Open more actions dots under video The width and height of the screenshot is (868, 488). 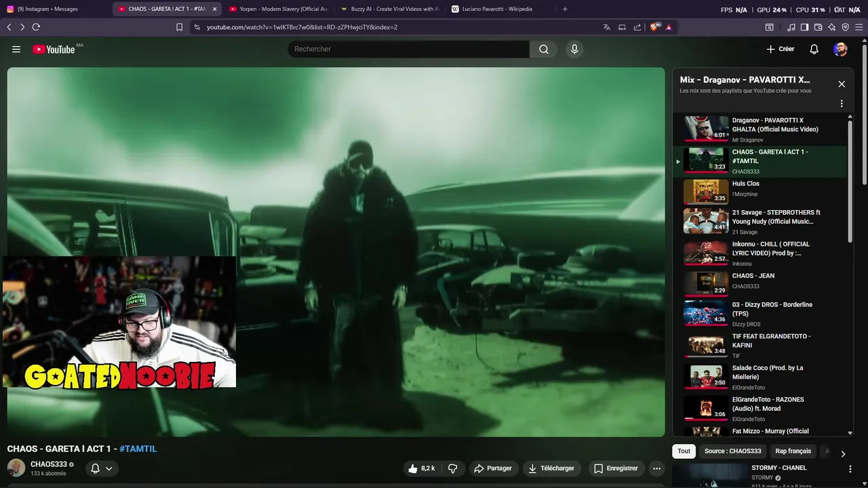(656, 468)
